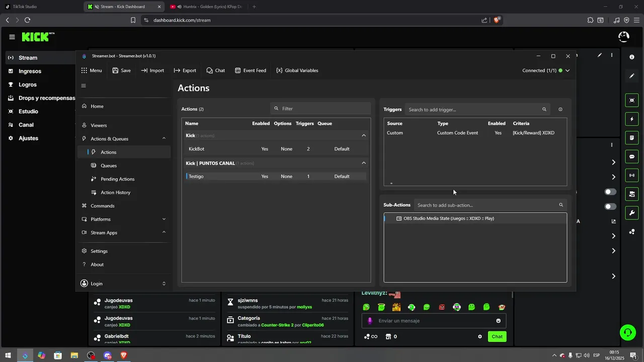Image resolution: width=644 pixels, height=362 pixels.
Task: Open the Streamer.bot Menu button
Action: (91, 70)
